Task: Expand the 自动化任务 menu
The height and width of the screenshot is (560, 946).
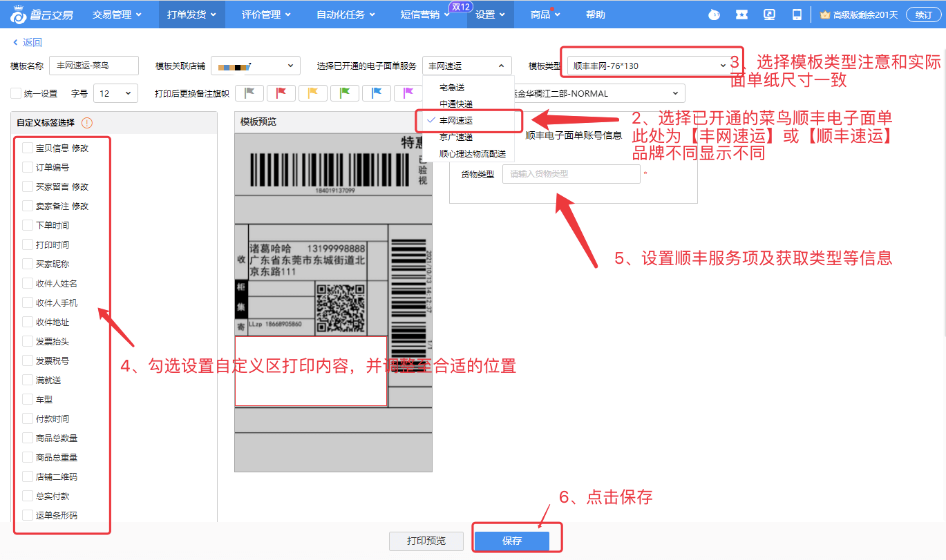Action: (346, 15)
